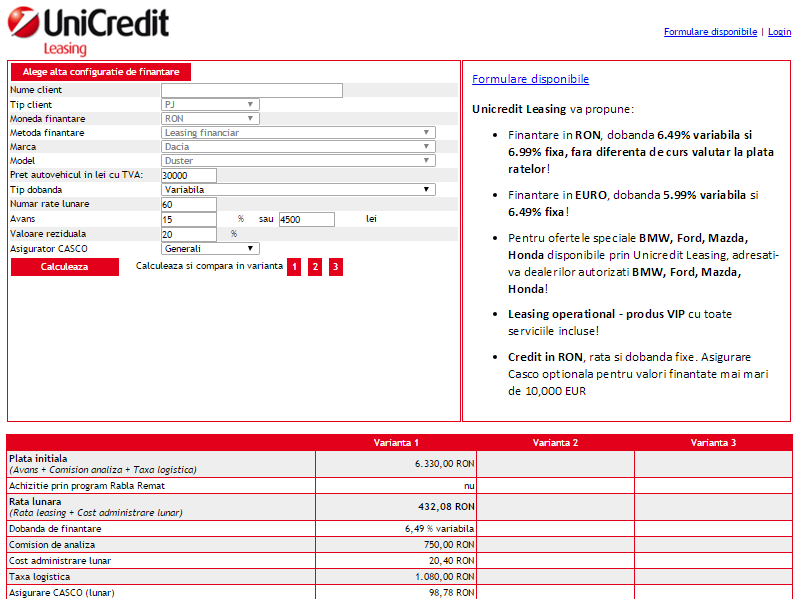Calculate and compare in varianta 2
798x599 pixels.
pos(315,267)
